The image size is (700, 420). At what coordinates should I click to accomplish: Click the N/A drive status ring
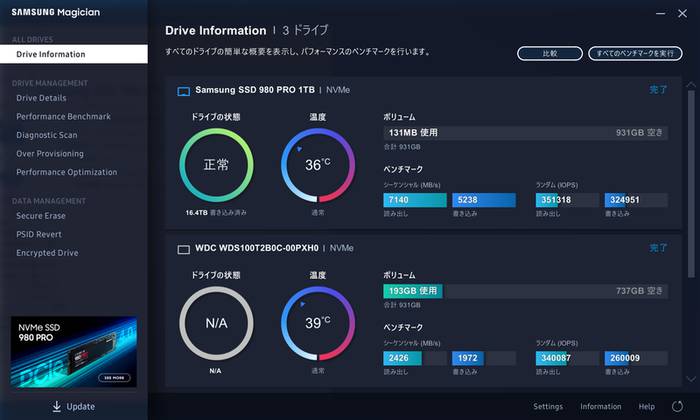coord(216,323)
